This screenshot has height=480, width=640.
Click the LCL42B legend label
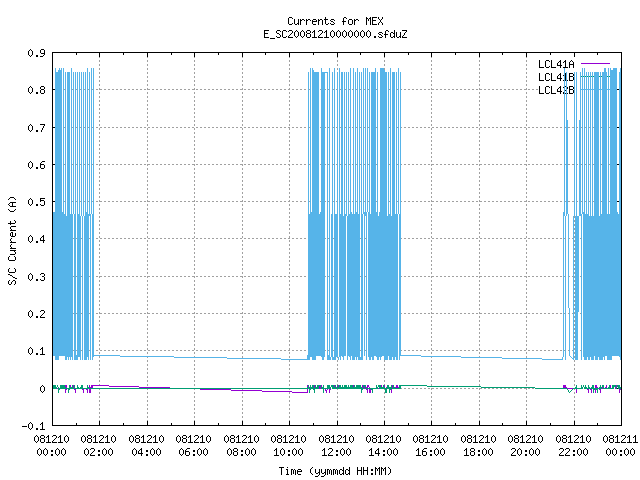(x=556, y=90)
